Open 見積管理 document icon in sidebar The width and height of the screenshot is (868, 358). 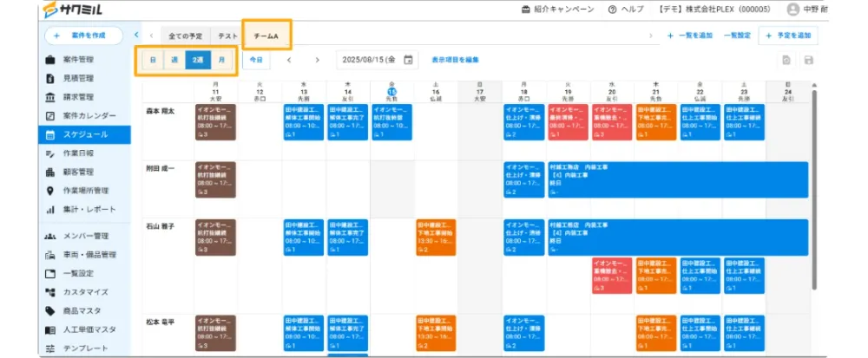click(50, 78)
